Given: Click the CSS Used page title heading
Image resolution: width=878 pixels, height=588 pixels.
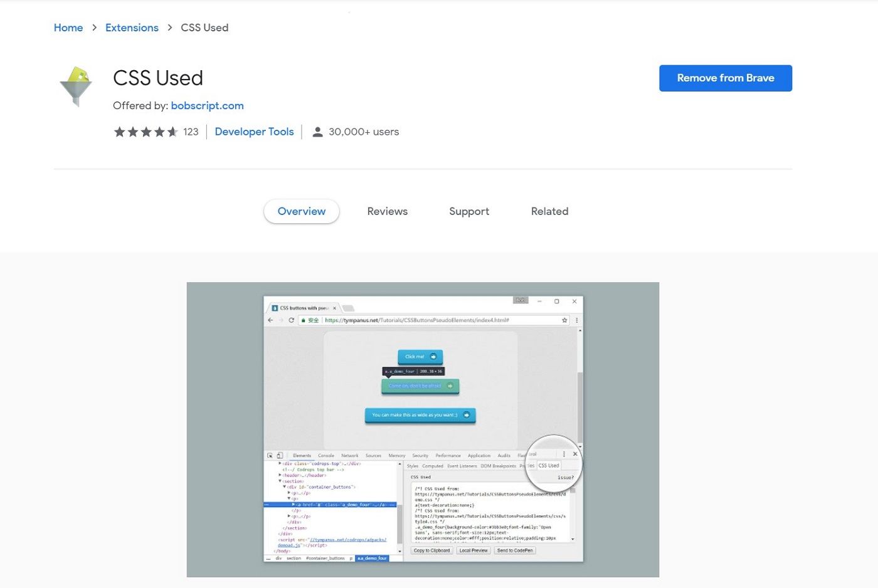Looking at the screenshot, I should pyautogui.click(x=158, y=78).
